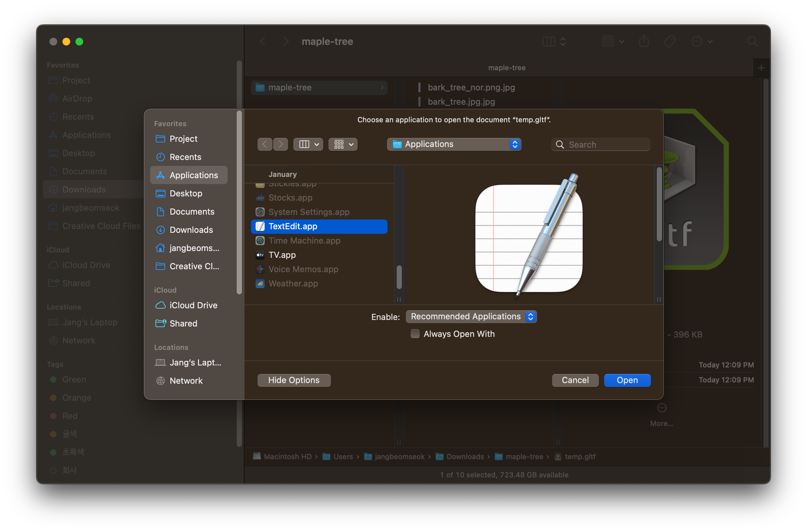
Task: Click the TV.app icon in file list
Action: coord(260,255)
